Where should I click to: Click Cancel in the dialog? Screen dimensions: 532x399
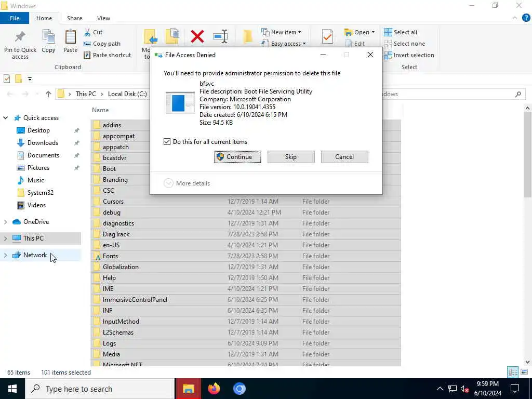[344, 157]
